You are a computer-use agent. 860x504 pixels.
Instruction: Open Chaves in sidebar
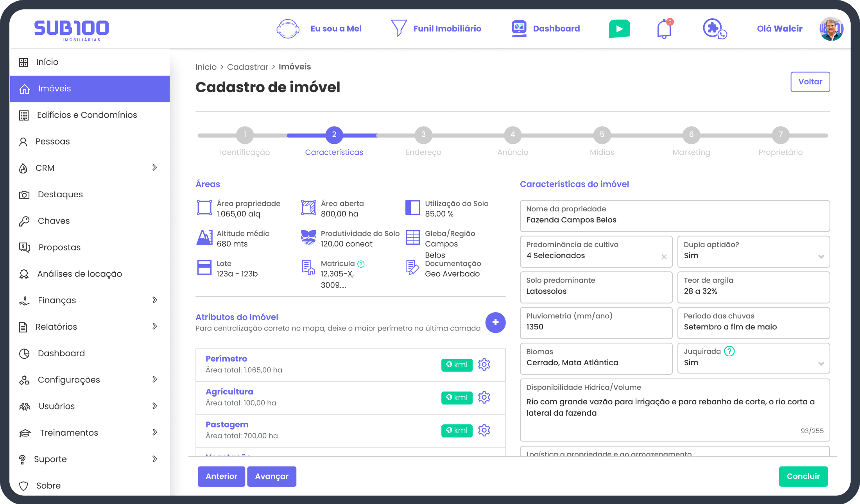(x=90, y=221)
